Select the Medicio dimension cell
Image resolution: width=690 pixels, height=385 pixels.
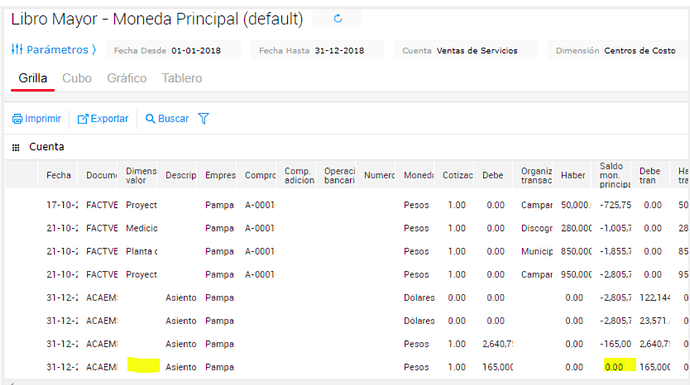tap(141, 228)
